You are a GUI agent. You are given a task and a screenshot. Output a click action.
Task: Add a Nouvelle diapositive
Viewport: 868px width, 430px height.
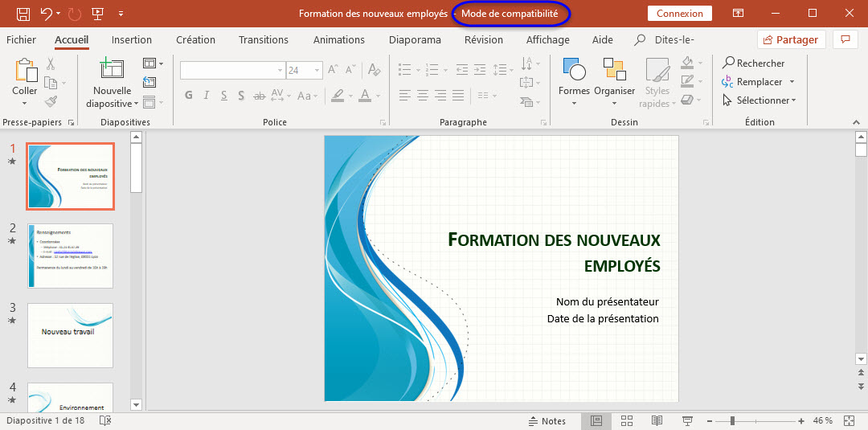click(113, 68)
